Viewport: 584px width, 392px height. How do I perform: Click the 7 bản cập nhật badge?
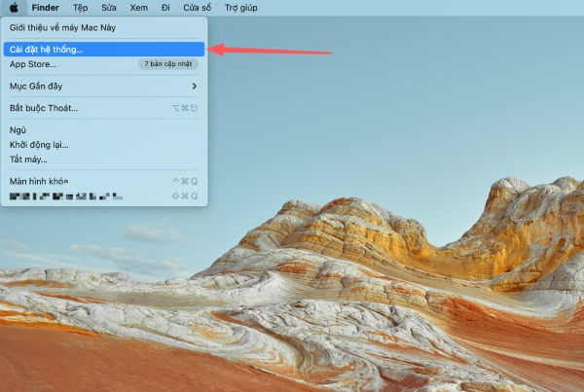pyautogui.click(x=168, y=64)
